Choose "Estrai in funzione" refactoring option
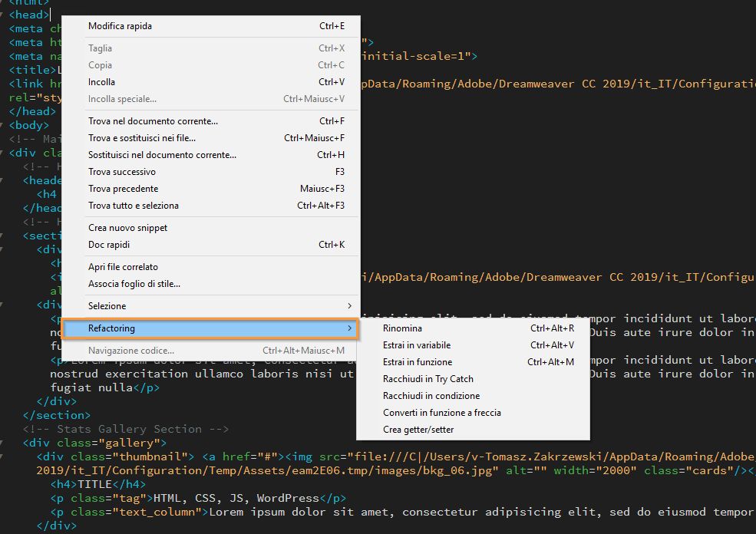This screenshot has height=534, width=756. click(x=416, y=361)
